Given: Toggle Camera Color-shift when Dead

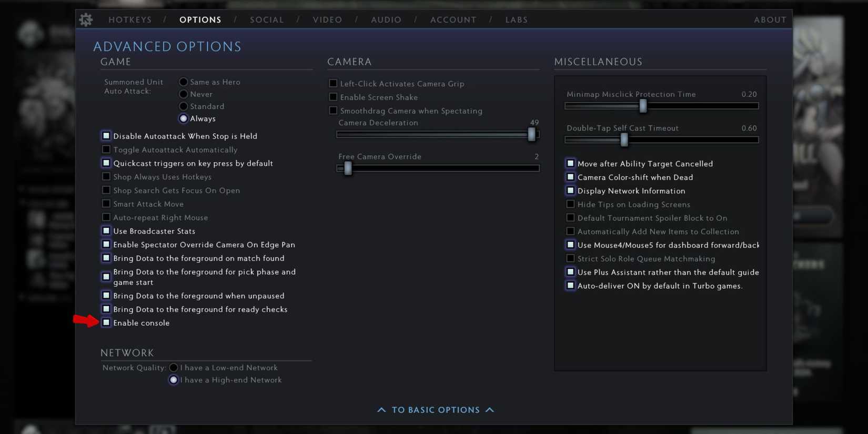Looking at the screenshot, I should tap(570, 177).
